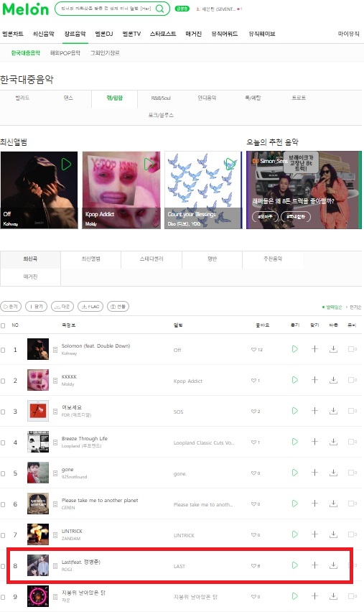Open 멜론차트 in the top menu
This screenshot has height=612, width=364.
click(x=13, y=34)
